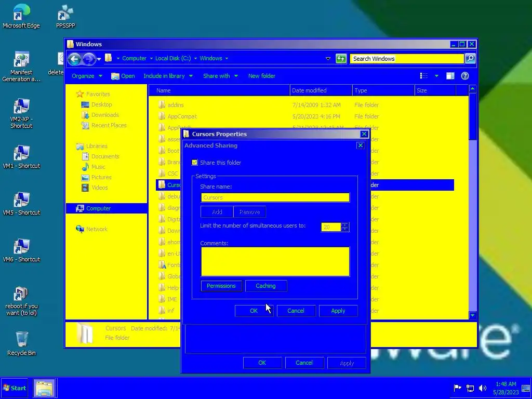Viewport: 532px width, 399px height.
Task: Expand the address bar history dropdown
Action: click(328, 58)
